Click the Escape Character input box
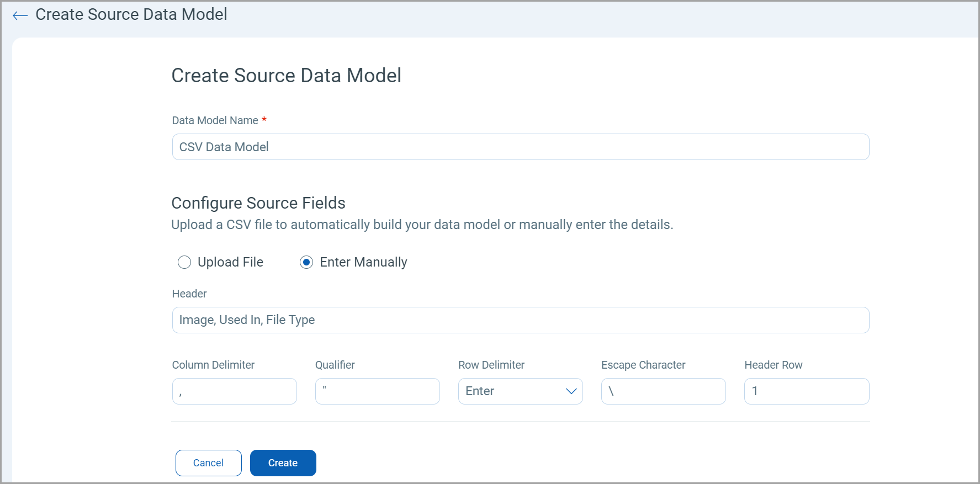Screen dimensions: 980x484 pyautogui.click(x=663, y=391)
